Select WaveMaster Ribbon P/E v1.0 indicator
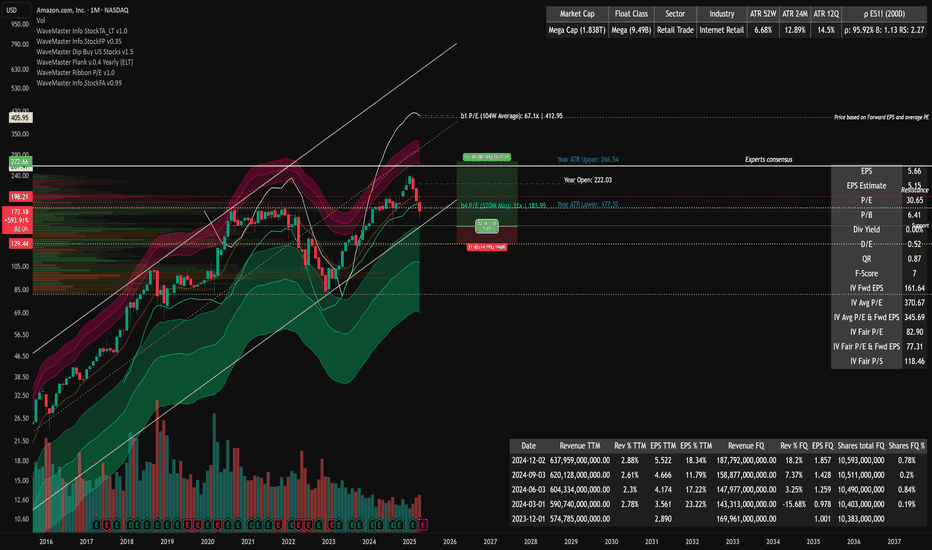Screen dimensions: 932x550 coord(75,73)
